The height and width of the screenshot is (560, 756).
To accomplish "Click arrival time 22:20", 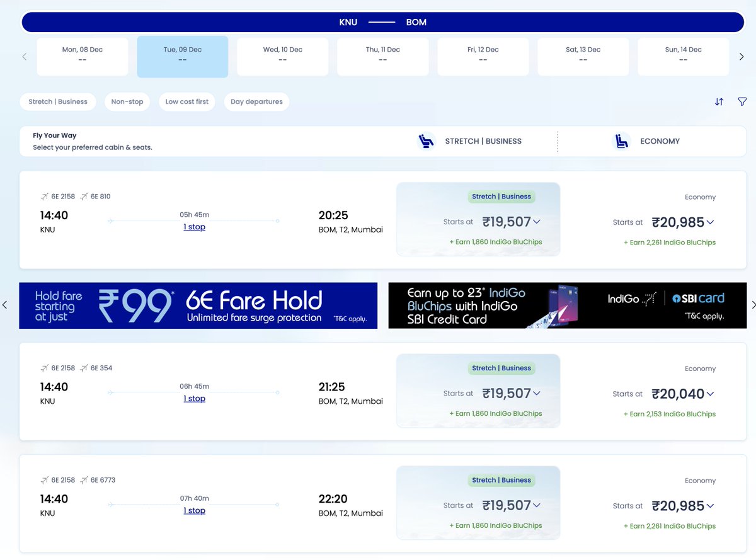I will pyautogui.click(x=333, y=499).
